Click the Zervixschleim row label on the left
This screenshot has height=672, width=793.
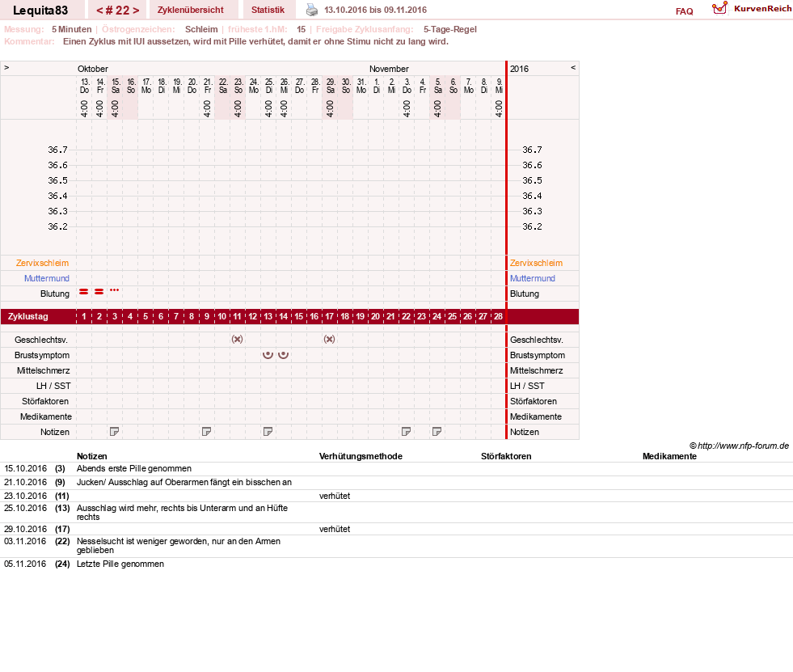pyautogui.click(x=42, y=263)
